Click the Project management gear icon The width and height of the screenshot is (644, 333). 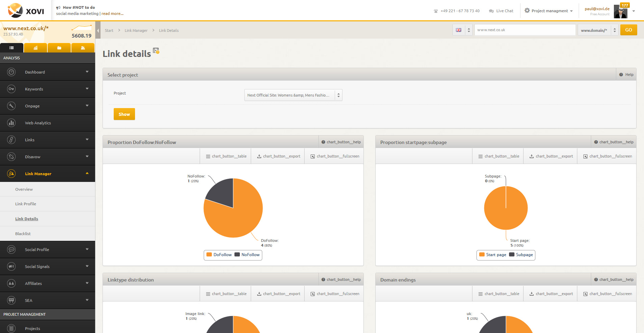coord(527,11)
